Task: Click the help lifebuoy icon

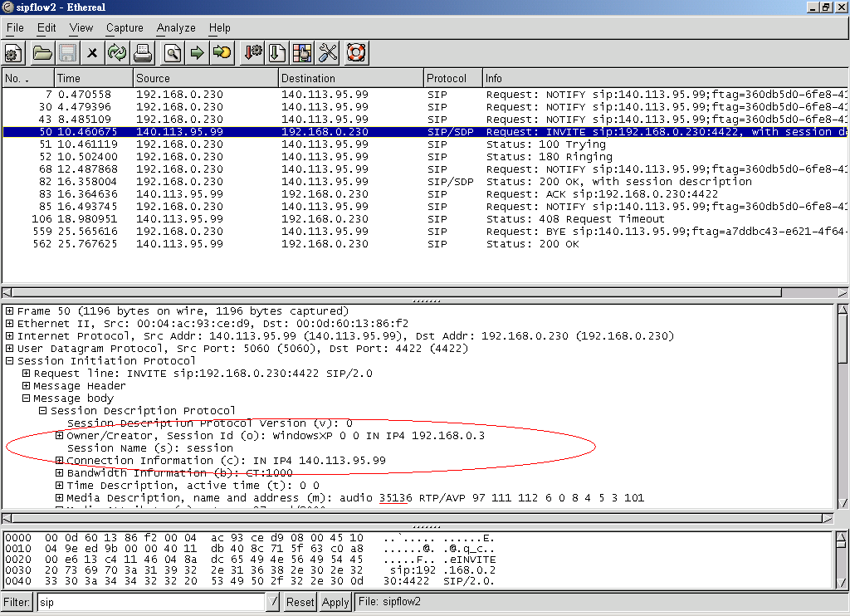Action: tap(356, 53)
